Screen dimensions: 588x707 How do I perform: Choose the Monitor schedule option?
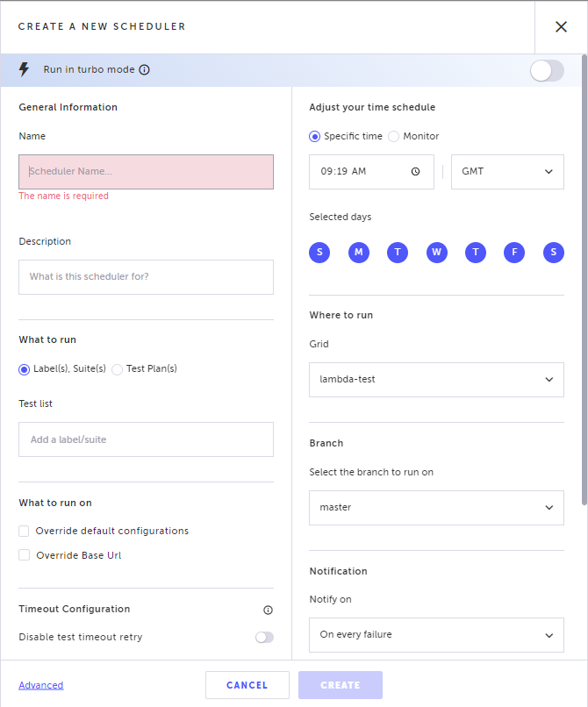click(393, 136)
